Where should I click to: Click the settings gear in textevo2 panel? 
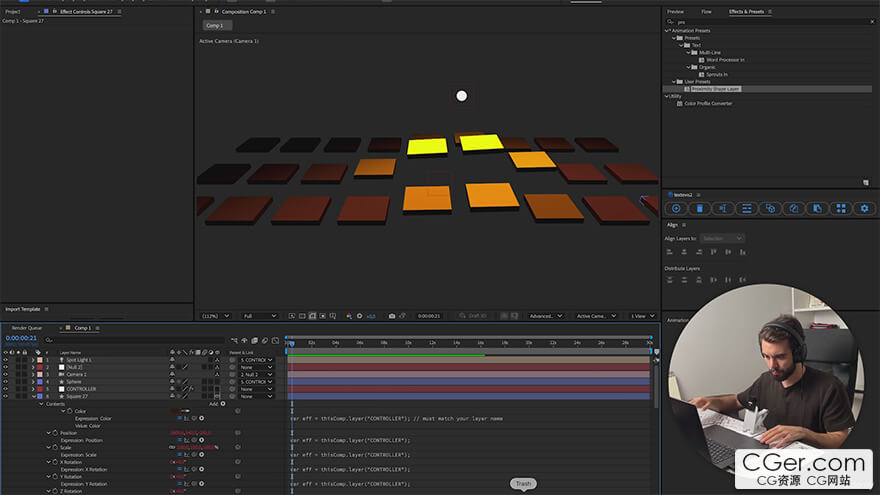tap(864, 208)
